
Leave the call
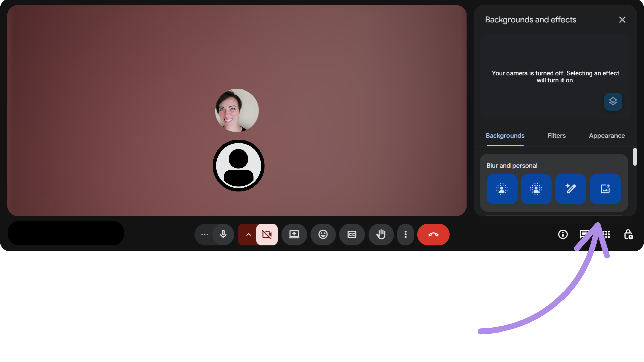pyautogui.click(x=433, y=234)
